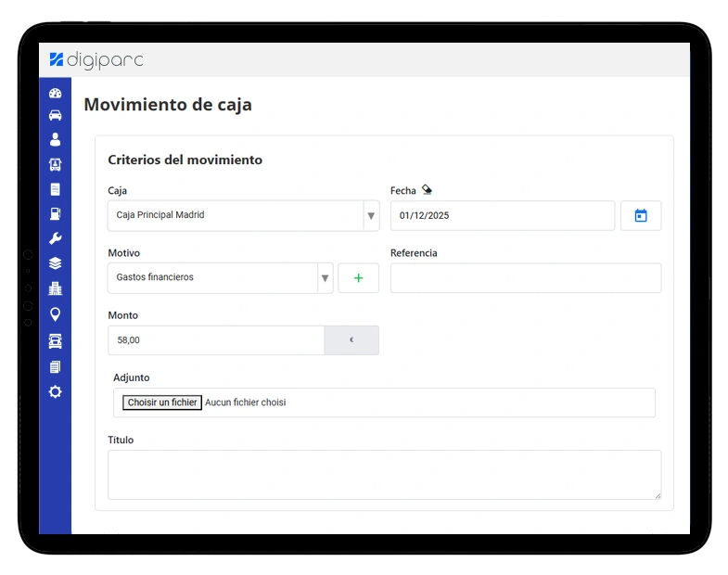The height and width of the screenshot is (575, 728).
Task: Click the Fecha label
Action: 403,190
